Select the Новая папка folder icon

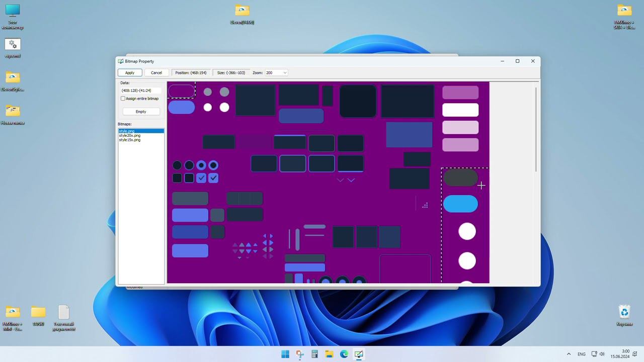tap(13, 115)
